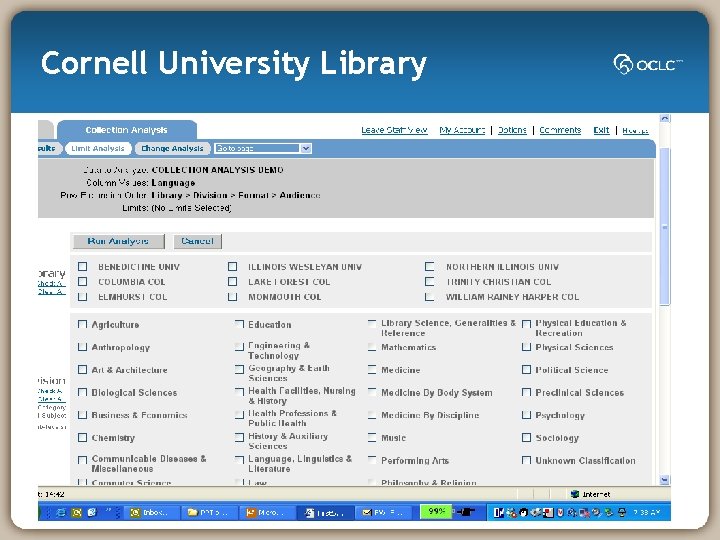
Task: Select Health Professions & Public Health checkbox
Action: 239,415
